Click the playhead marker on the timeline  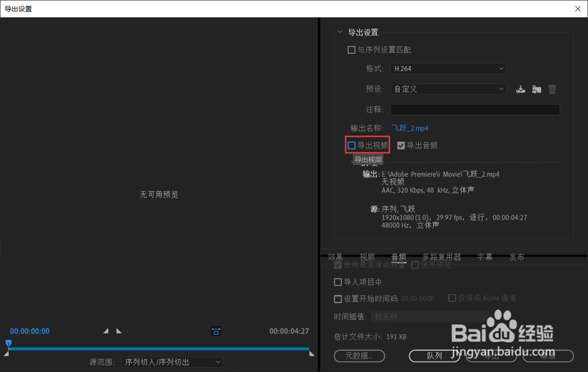point(8,343)
